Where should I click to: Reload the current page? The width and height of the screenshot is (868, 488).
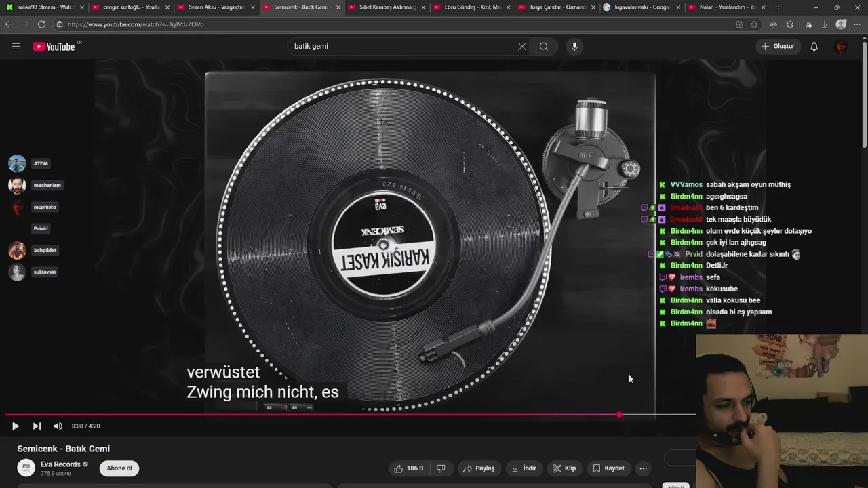[x=41, y=24]
